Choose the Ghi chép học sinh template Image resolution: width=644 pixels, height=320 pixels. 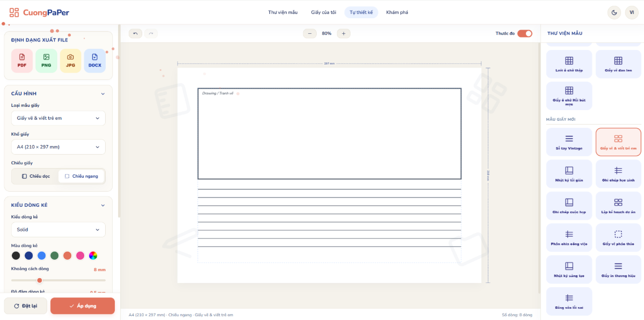(618, 173)
